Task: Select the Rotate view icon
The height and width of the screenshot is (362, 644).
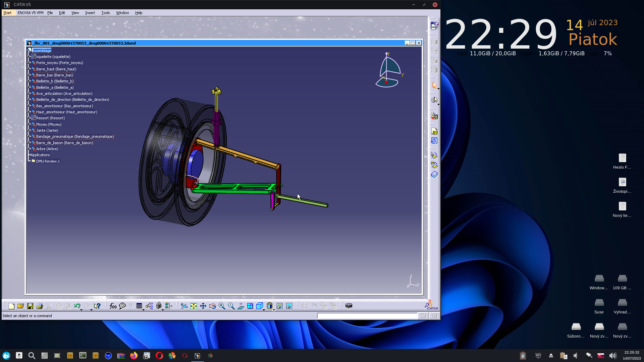Action: (213, 306)
